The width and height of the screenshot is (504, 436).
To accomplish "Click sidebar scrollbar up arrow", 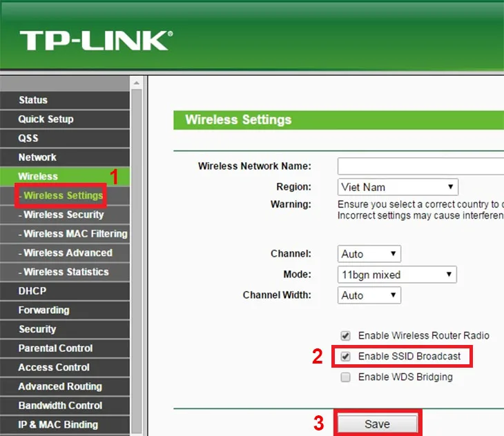I will pyautogui.click(x=137, y=83).
